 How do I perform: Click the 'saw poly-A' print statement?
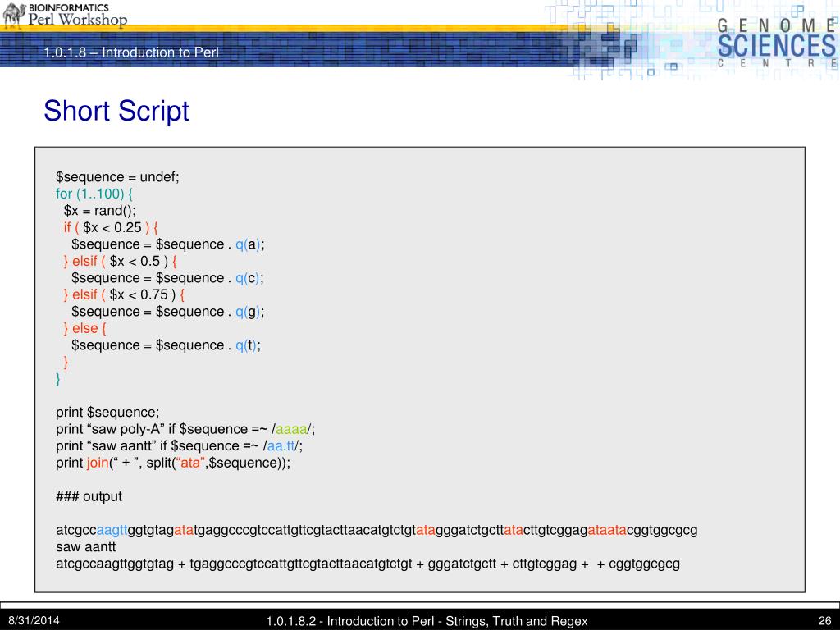185,429
